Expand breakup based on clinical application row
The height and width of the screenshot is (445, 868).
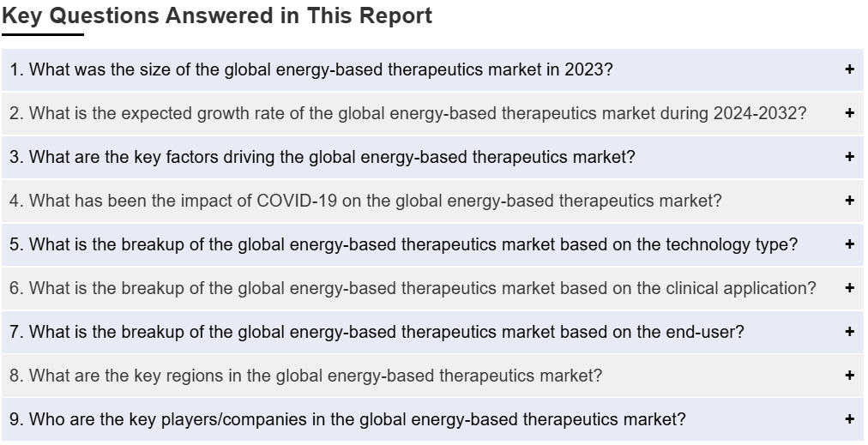click(432, 288)
